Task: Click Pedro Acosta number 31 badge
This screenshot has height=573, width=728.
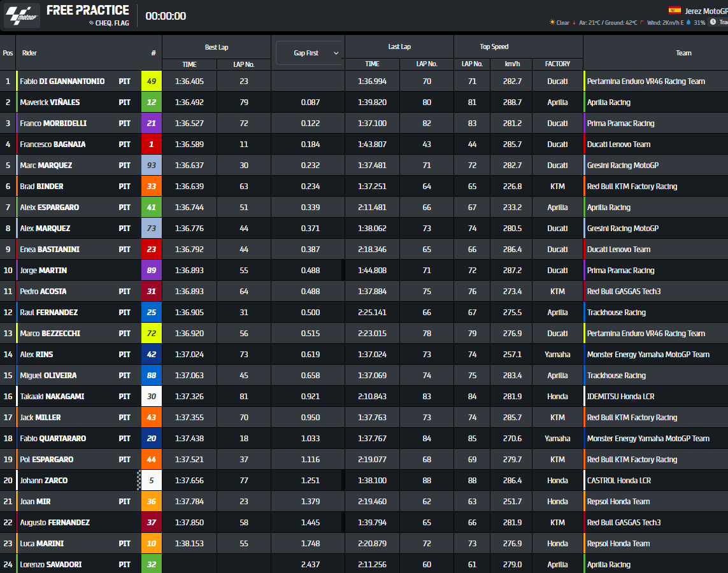Action: point(152,292)
